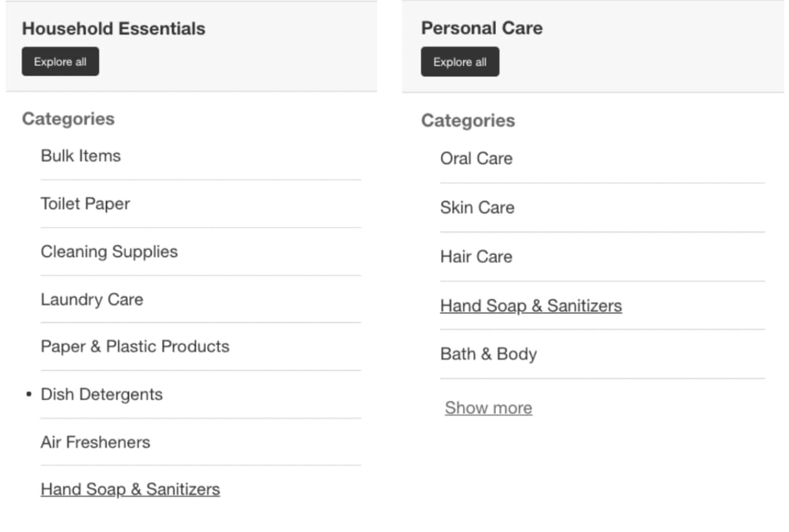Screen dimensions: 789x532
Task: Click the Personal Care heading
Action: 482,28
